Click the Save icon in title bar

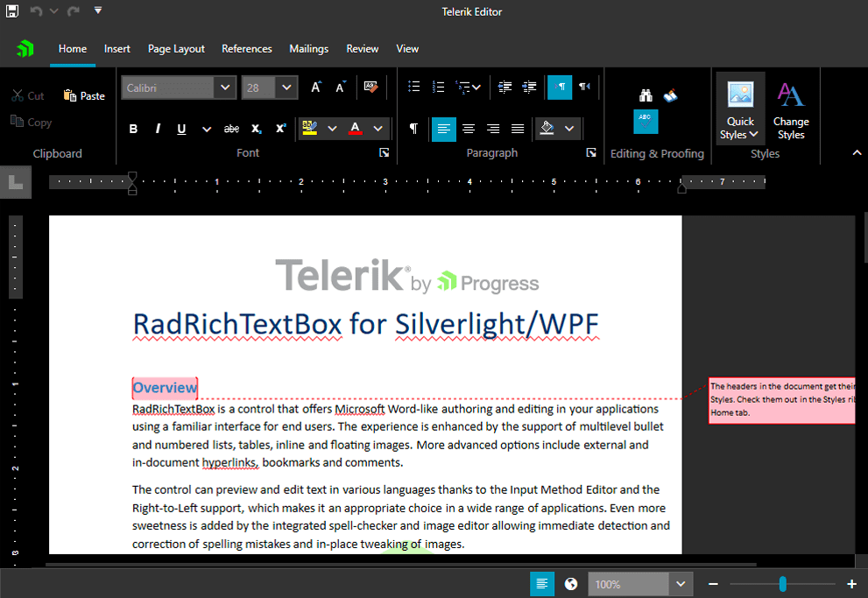(x=11, y=11)
